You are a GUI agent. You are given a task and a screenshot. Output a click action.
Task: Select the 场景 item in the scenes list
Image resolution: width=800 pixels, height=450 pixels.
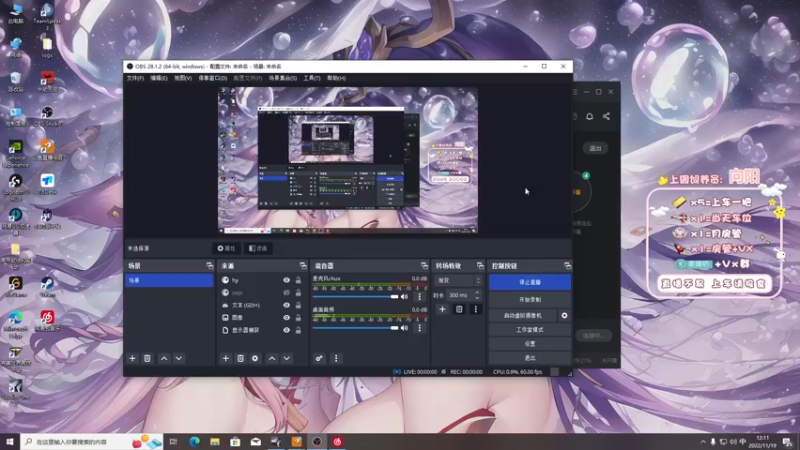tap(169, 281)
